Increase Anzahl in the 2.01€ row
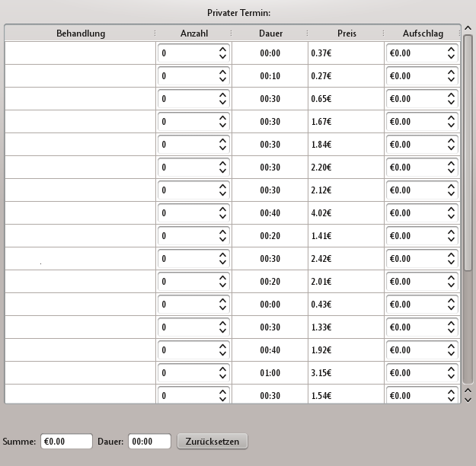The height and width of the screenshot is (466, 476). pos(222,278)
